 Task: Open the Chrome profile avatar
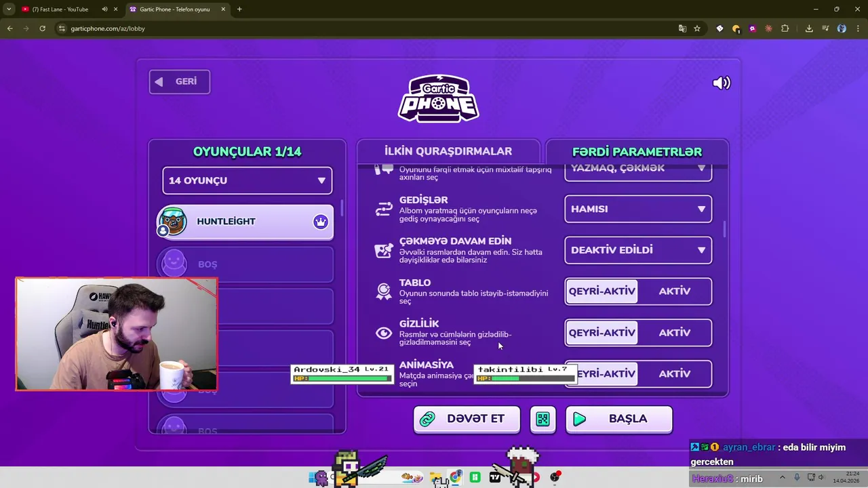coord(842,28)
